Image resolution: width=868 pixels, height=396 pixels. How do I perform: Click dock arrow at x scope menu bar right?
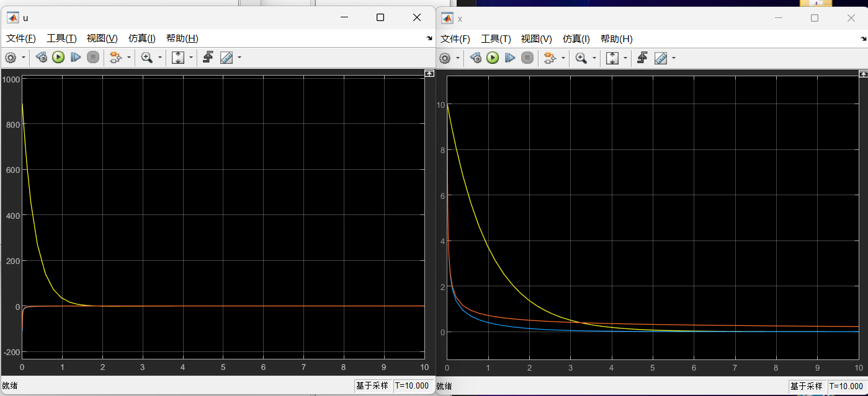(x=864, y=38)
